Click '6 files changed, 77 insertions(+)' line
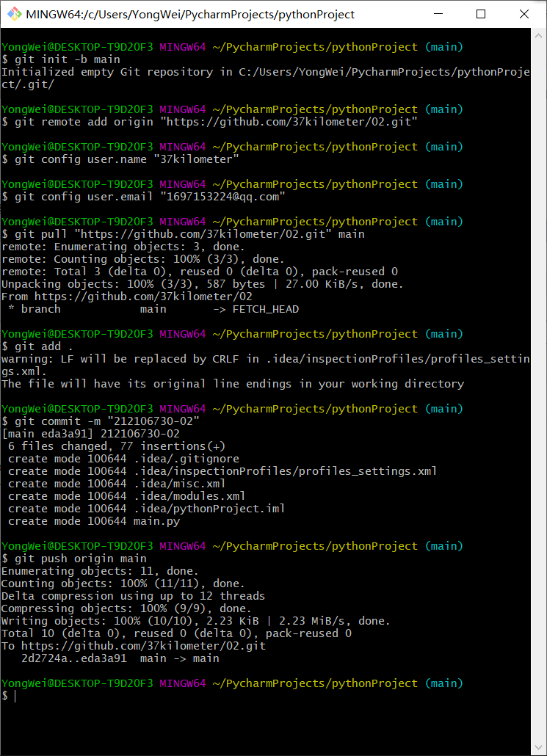 [x=117, y=446]
